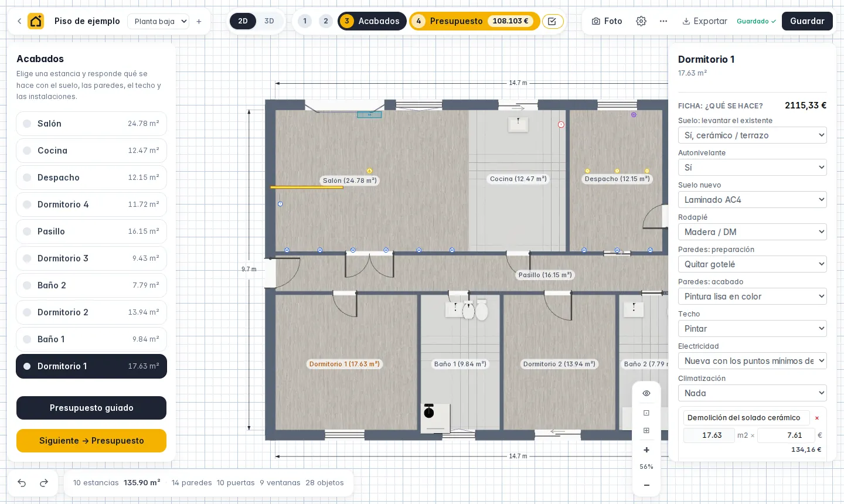The image size is (844, 504).
Task: Click the fit-to-view frame icon
Action: pos(646,413)
